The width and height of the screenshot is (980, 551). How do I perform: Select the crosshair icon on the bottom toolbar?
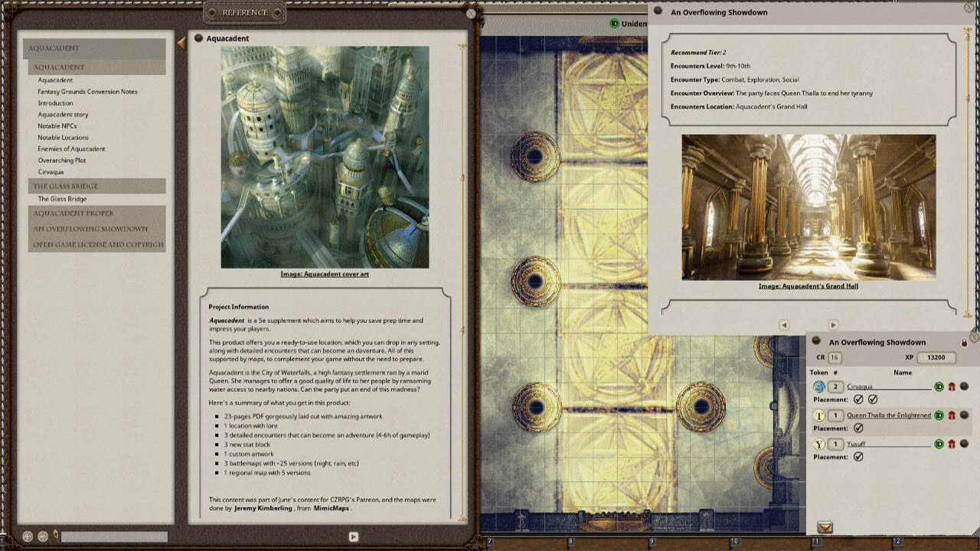28,537
